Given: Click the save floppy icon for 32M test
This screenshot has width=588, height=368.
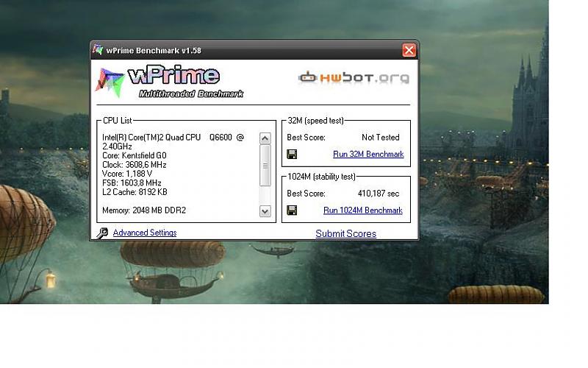Looking at the screenshot, I should [x=292, y=155].
